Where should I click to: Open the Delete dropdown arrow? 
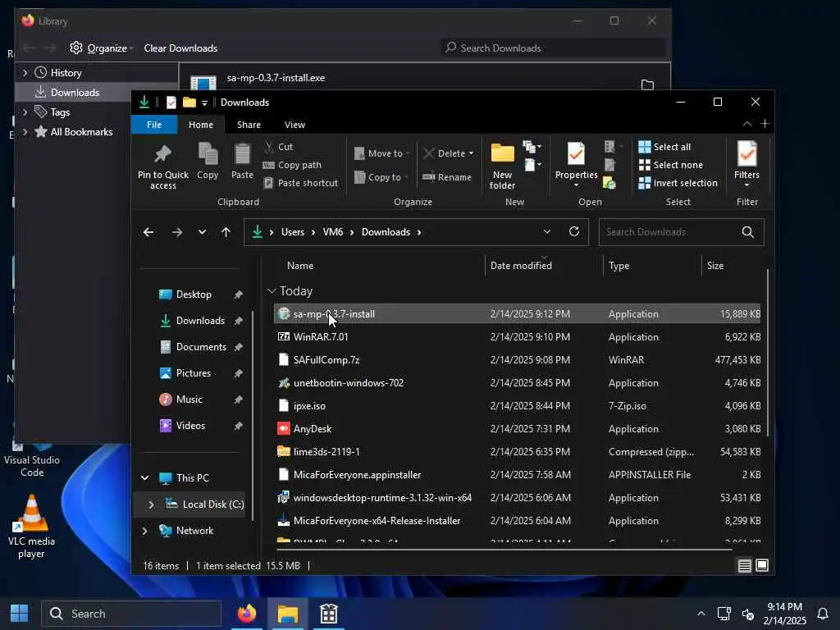(472, 153)
